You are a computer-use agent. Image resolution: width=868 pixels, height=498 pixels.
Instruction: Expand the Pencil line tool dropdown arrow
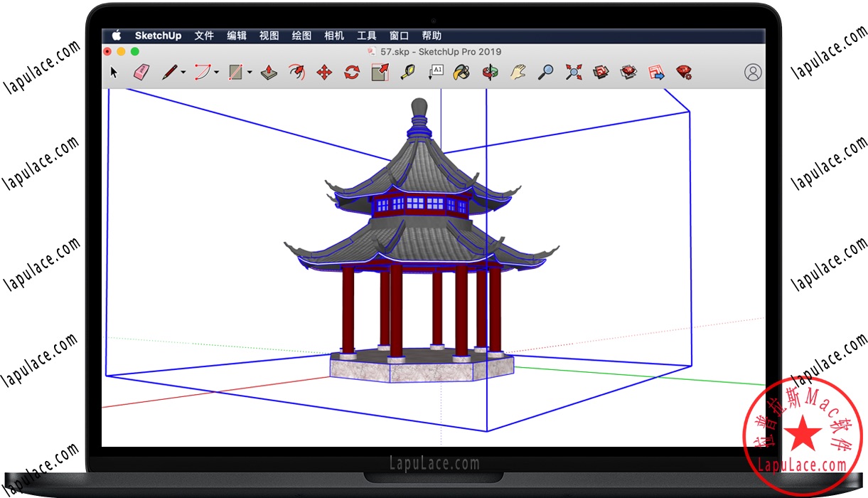click(x=183, y=73)
